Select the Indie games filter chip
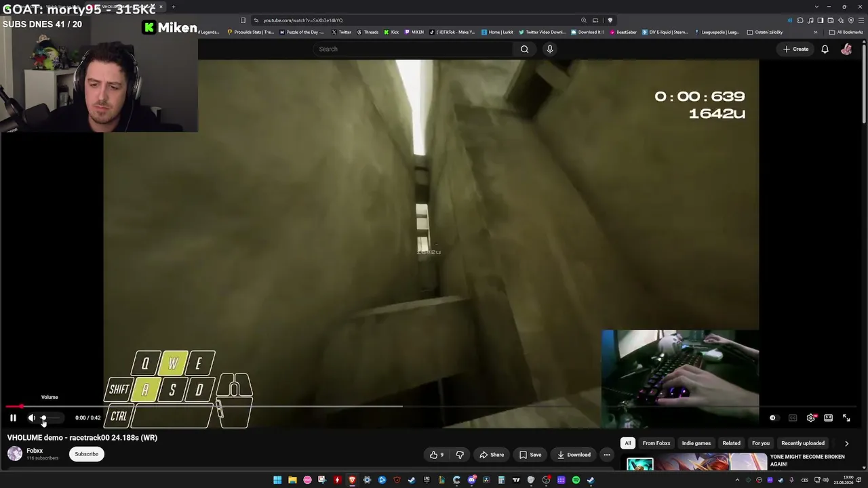Screen dimensions: 868x488 coord(696,443)
